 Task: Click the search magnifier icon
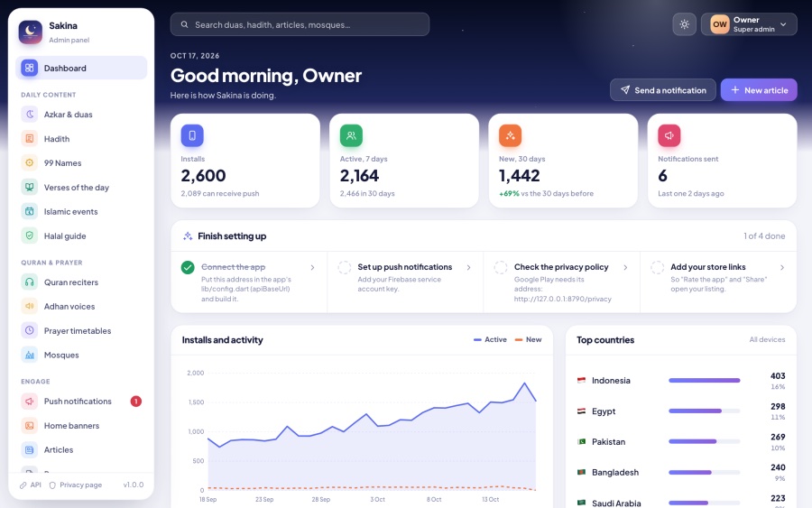point(184,24)
